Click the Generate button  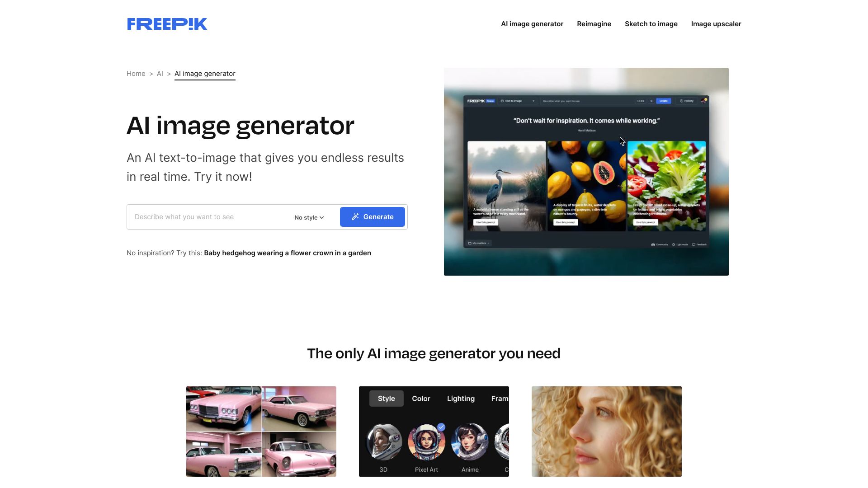coord(372,216)
